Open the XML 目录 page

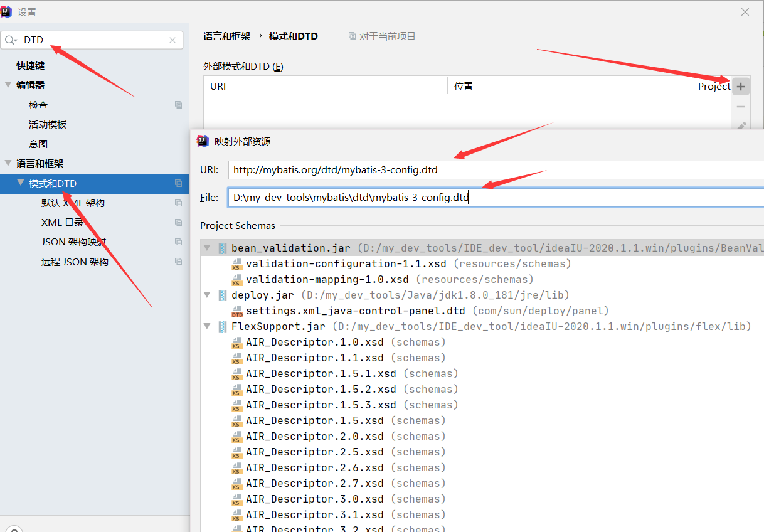coord(62,222)
